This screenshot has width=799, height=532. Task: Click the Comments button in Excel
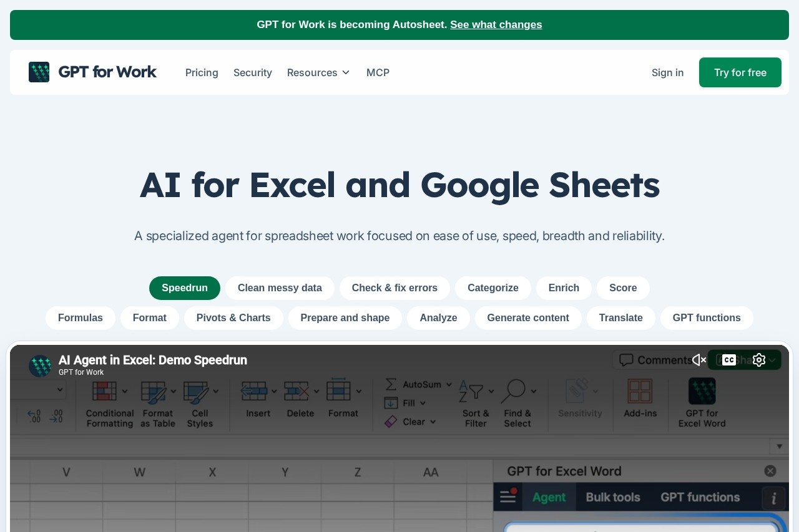[x=655, y=360]
